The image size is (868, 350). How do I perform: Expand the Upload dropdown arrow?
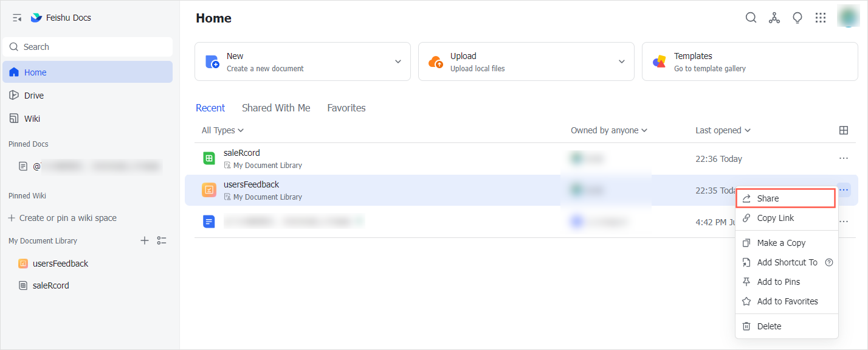click(622, 61)
